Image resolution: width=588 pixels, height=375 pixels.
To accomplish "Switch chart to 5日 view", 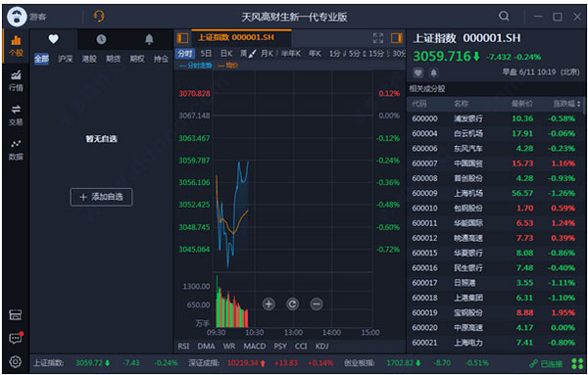I will (206, 54).
